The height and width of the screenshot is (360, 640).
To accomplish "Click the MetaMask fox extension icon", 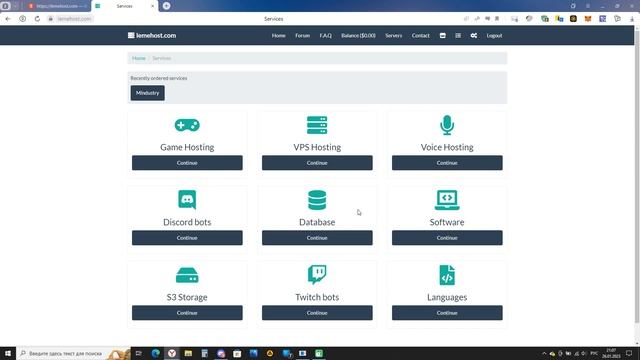I will [588, 19].
